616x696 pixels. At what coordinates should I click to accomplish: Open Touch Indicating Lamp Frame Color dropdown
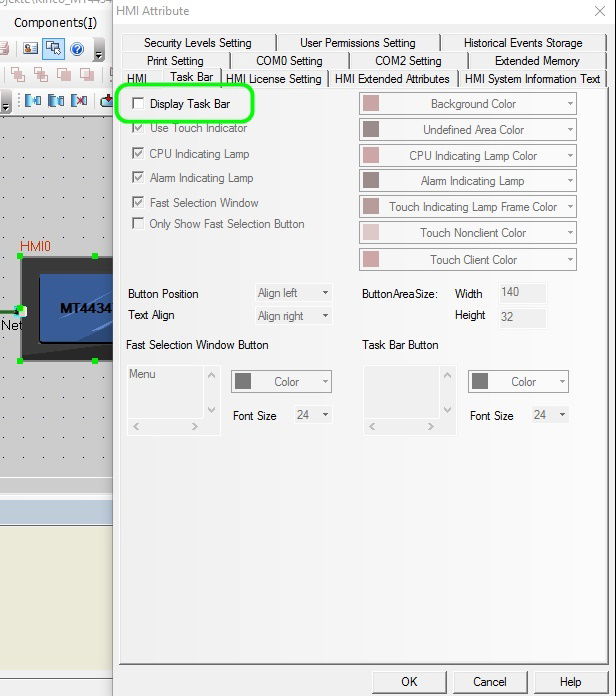pyautogui.click(x=468, y=207)
